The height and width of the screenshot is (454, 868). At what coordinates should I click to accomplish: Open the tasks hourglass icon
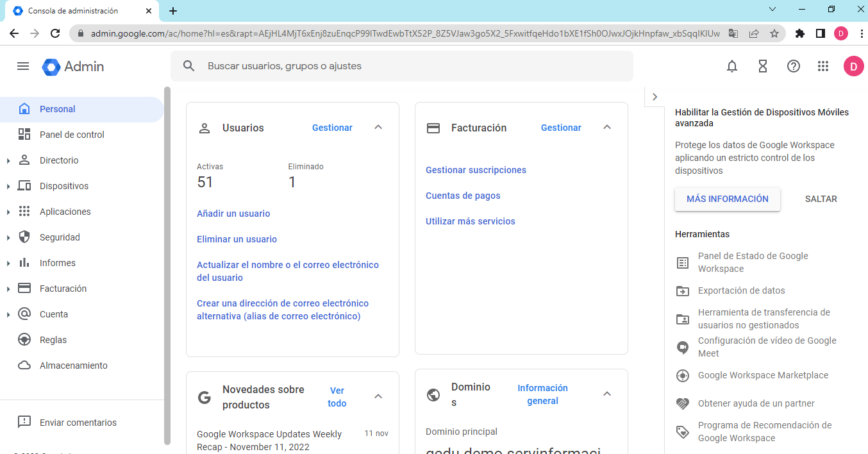click(x=763, y=66)
